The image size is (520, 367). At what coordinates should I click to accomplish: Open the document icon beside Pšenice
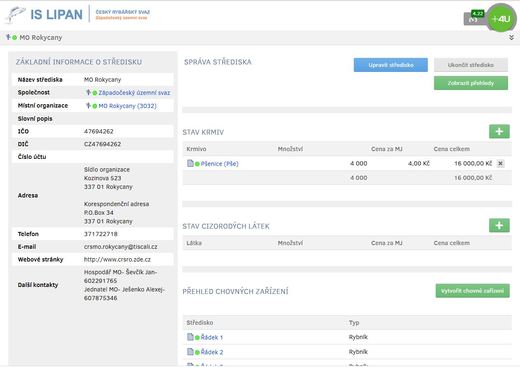[x=190, y=163]
